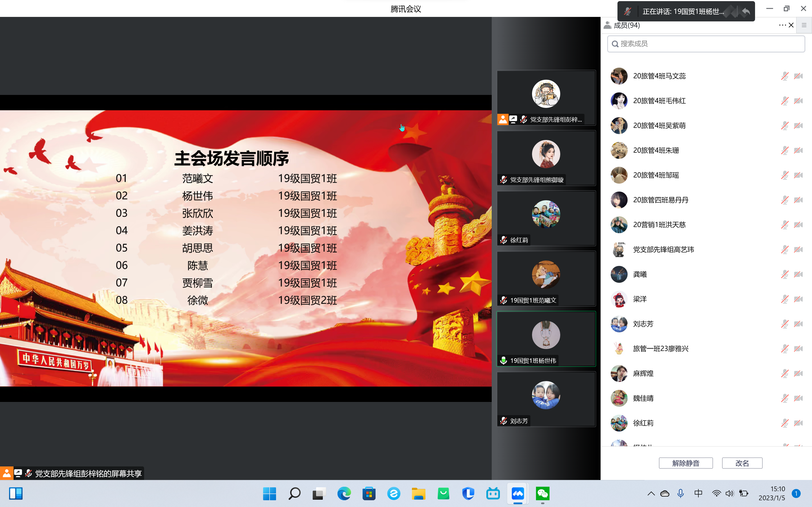Image resolution: width=812 pixels, height=507 pixels.
Task: Click the reply arrow in speaking banner
Action: [745, 11]
